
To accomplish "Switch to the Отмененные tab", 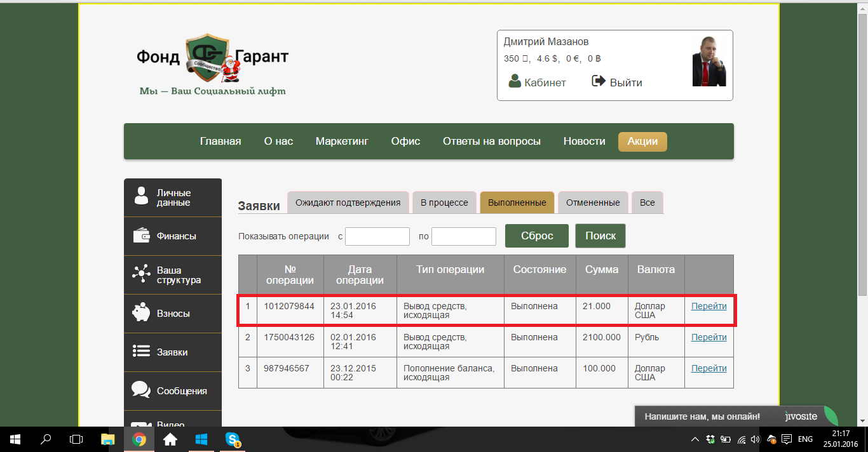I will 593,203.
